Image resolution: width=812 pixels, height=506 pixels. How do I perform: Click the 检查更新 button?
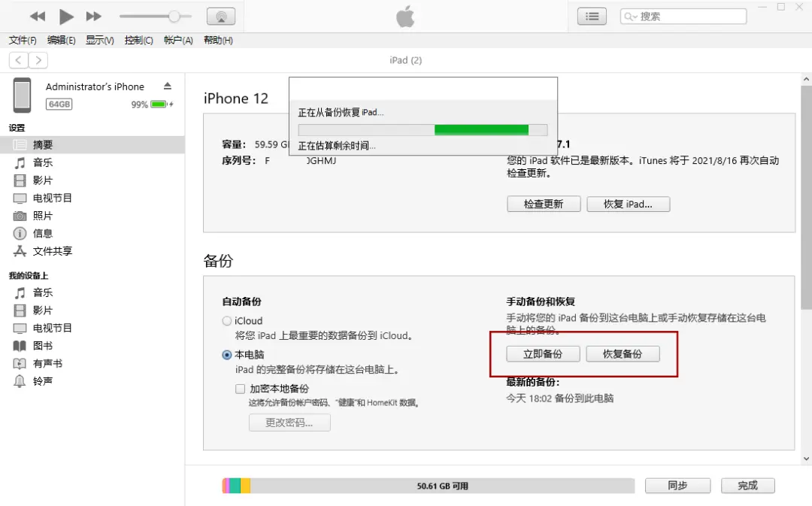click(x=544, y=204)
